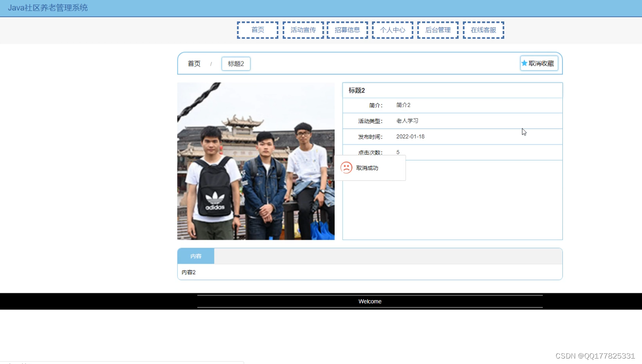The image size is (642, 364).
Task: Click the 活动类型: label
Action: pos(371,121)
